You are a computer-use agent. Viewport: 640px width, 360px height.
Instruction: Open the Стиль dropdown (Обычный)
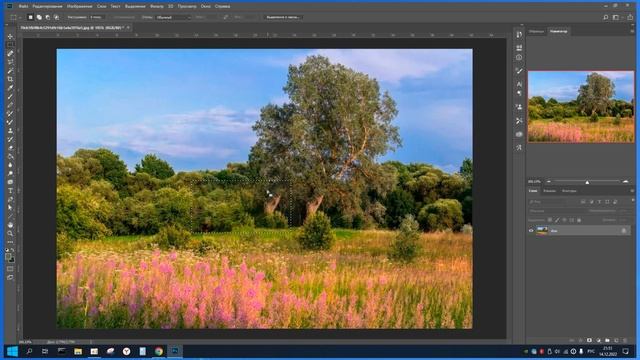coord(173,17)
